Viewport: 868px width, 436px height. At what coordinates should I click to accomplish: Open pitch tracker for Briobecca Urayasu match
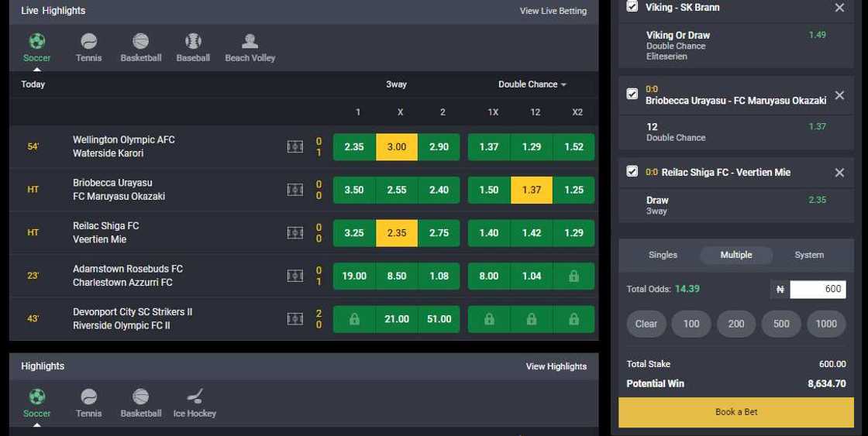click(x=295, y=190)
